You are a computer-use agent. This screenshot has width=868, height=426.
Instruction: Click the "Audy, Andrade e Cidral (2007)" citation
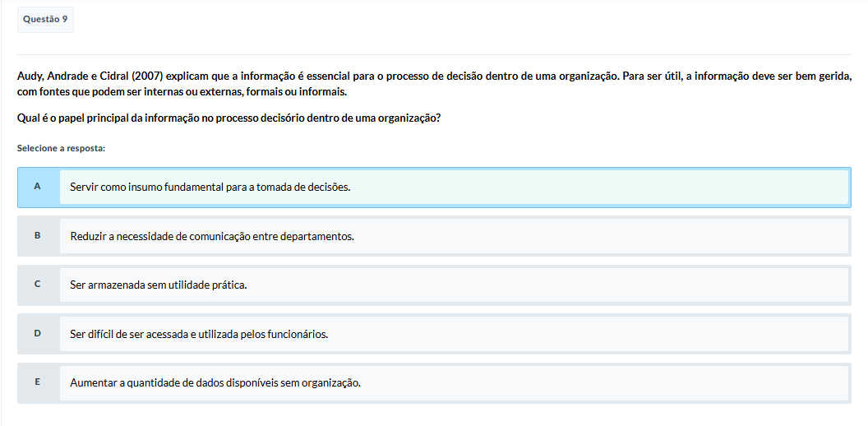click(88, 76)
